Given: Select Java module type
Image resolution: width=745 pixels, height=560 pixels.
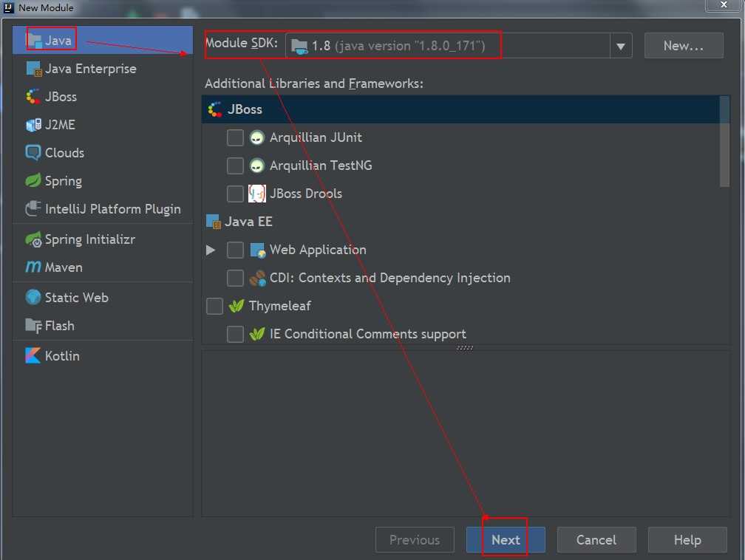Looking at the screenshot, I should [103, 41].
